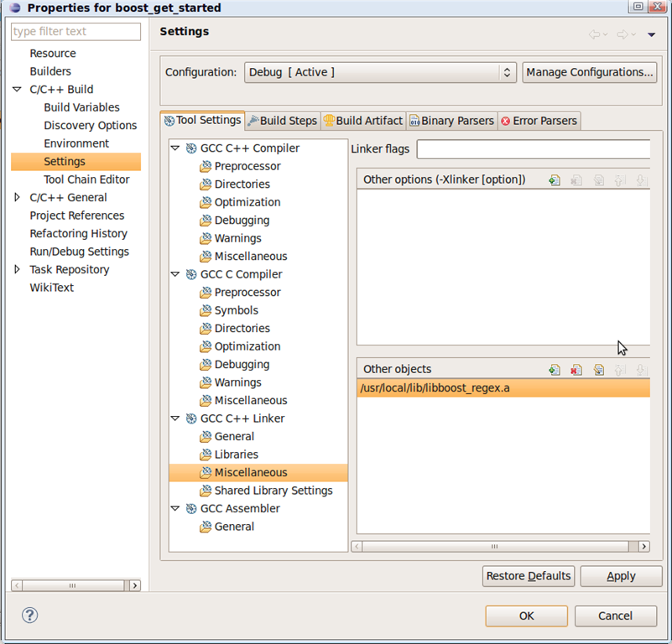Switch to the Error Parsers tab
Image resolution: width=672 pixels, height=644 pixels.
[539, 121]
